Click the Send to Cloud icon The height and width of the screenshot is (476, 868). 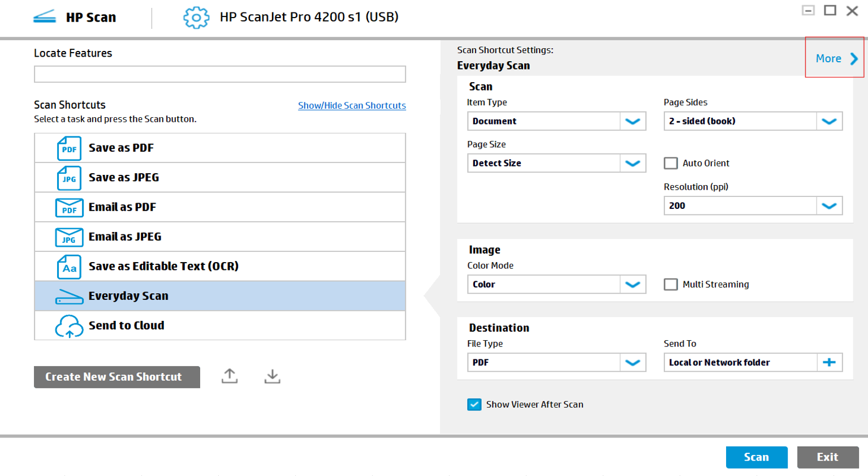click(68, 325)
